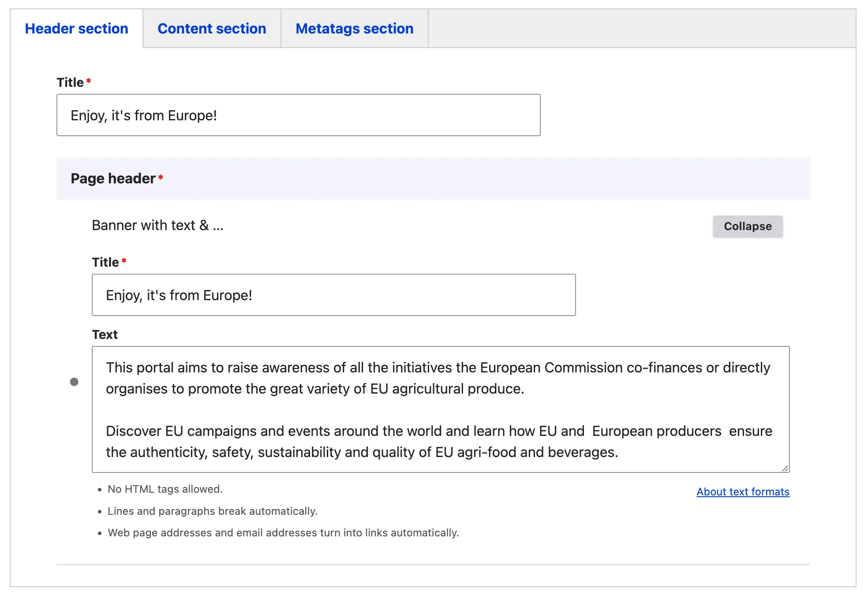Image resolution: width=868 pixels, height=595 pixels.
Task: Grab the textarea resize handle corner
Action: coord(785,469)
